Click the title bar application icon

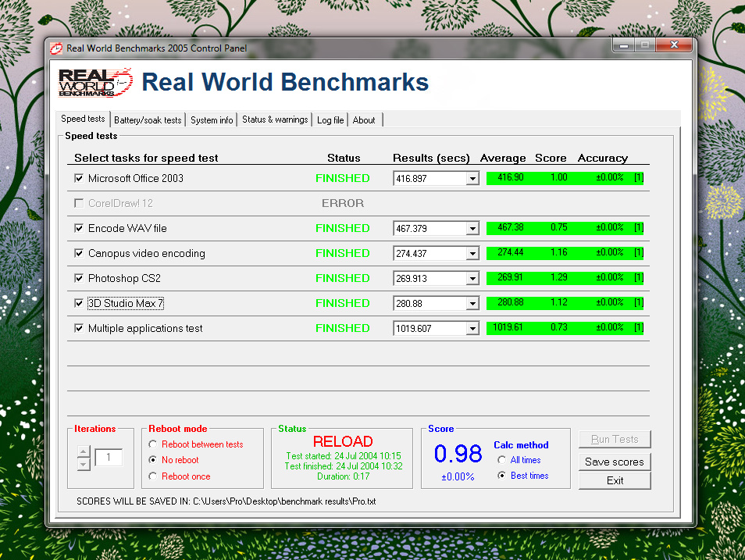coord(56,48)
